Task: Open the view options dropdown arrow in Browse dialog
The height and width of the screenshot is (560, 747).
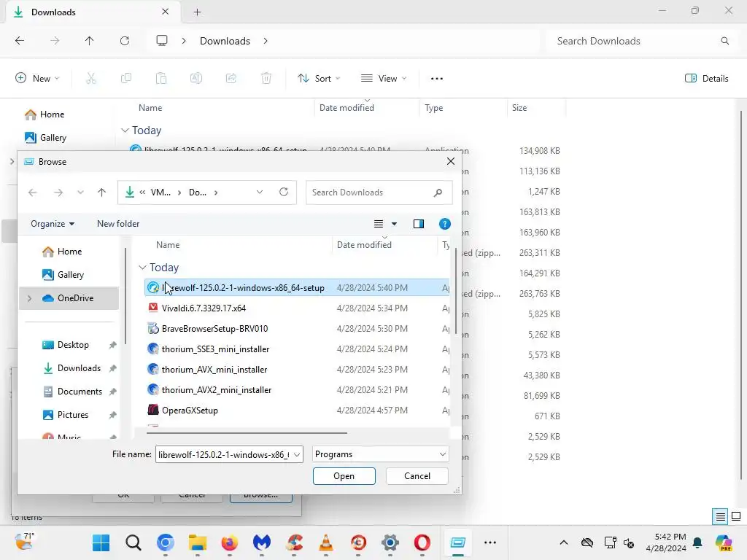Action: click(394, 224)
